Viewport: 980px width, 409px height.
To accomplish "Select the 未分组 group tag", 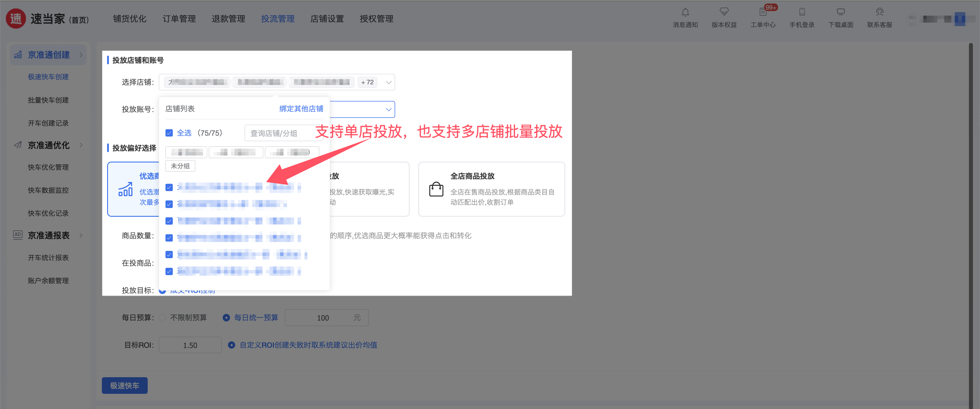I will coord(180,166).
